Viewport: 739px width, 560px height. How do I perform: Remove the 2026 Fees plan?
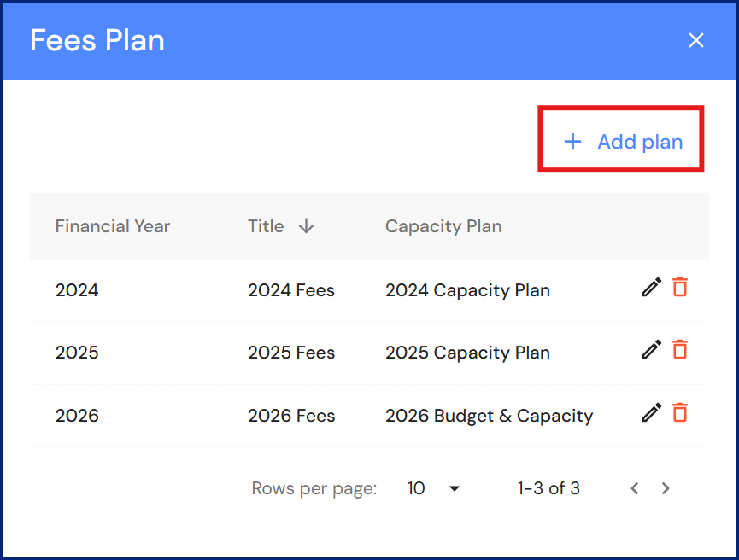click(x=680, y=413)
